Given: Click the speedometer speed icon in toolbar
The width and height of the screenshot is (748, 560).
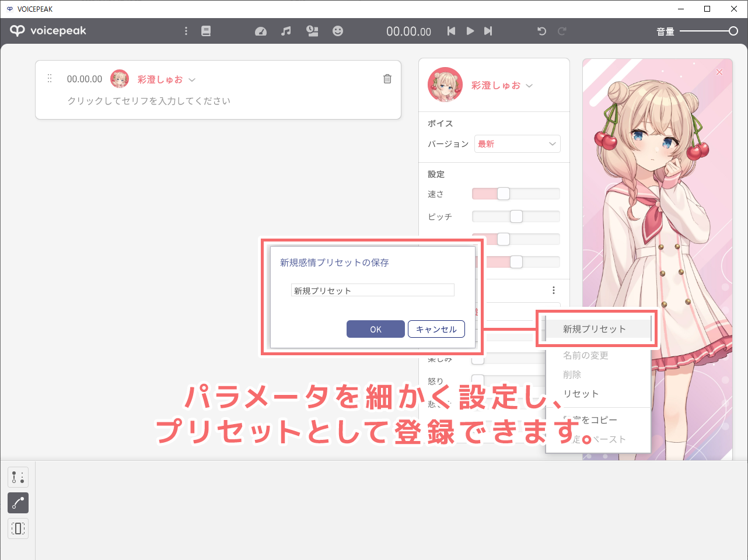Looking at the screenshot, I should pyautogui.click(x=261, y=31).
